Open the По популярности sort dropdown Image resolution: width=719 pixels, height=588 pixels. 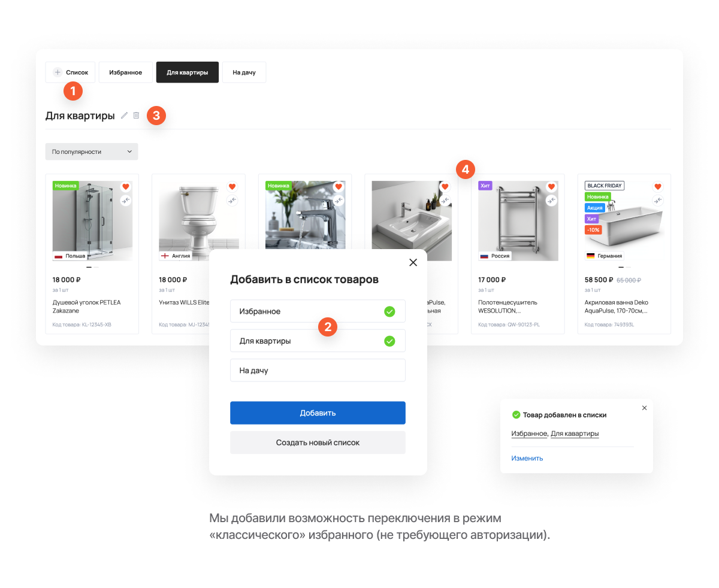tap(92, 151)
